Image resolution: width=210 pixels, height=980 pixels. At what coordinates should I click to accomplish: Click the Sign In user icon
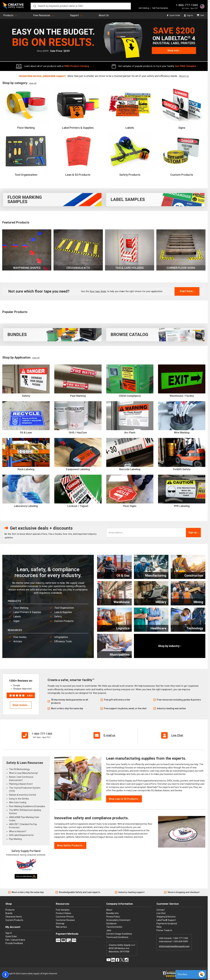pyautogui.click(x=185, y=15)
